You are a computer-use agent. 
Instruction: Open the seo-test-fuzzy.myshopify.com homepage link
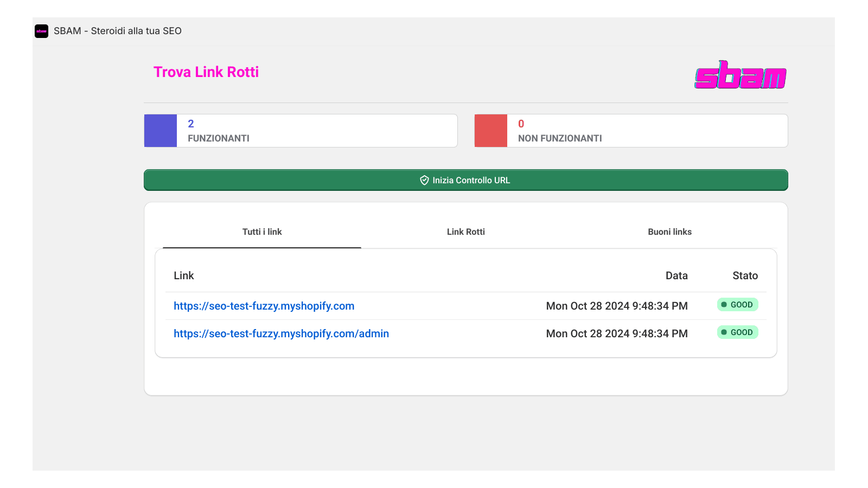point(264,306)
